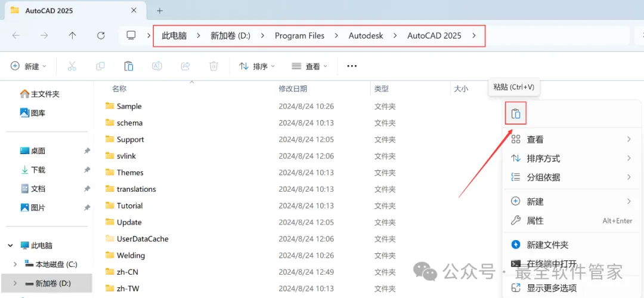The image size is (644, 298).
Task: Choose 属性 in context menu
Action: click(572, 220)
